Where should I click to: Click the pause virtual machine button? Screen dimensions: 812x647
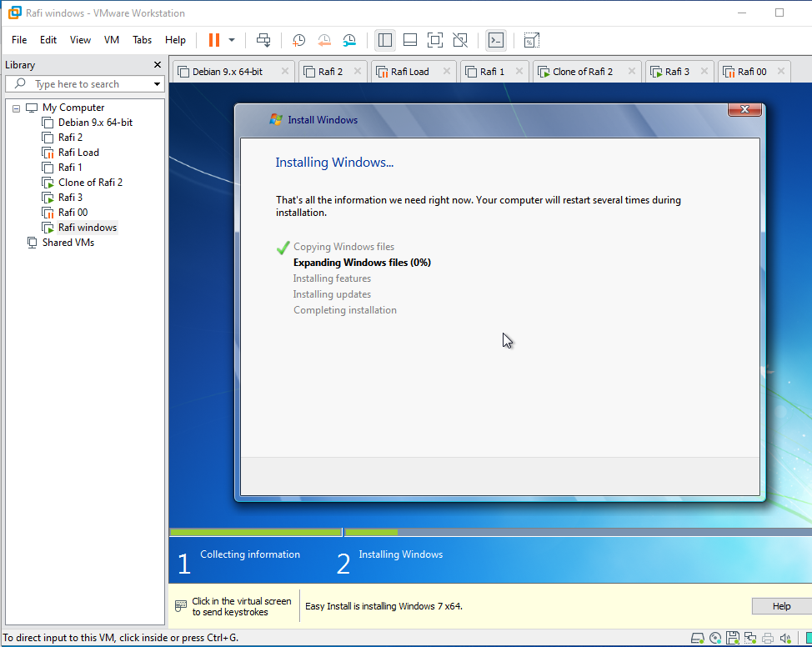pos(214,40)
